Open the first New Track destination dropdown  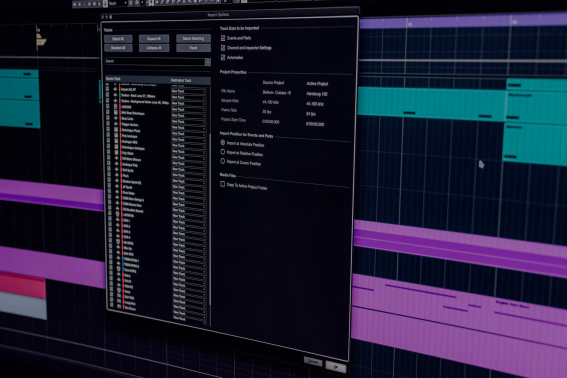pyautogui.click(x=189, y=91)
